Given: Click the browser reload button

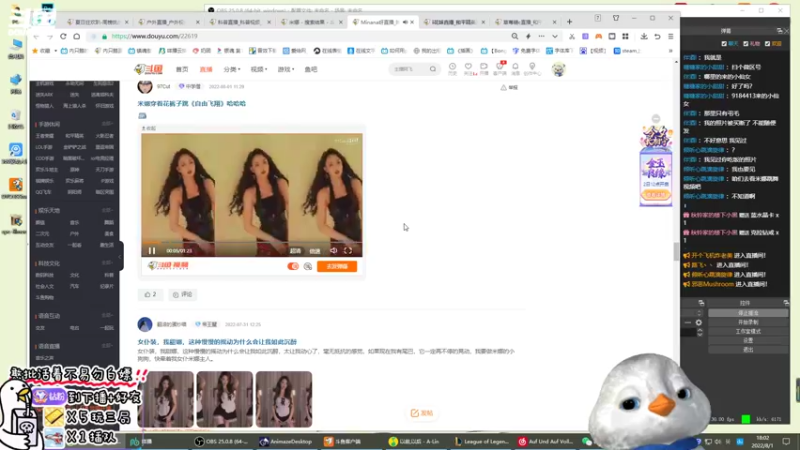Looking at the screenshot, I should (63, 36).
